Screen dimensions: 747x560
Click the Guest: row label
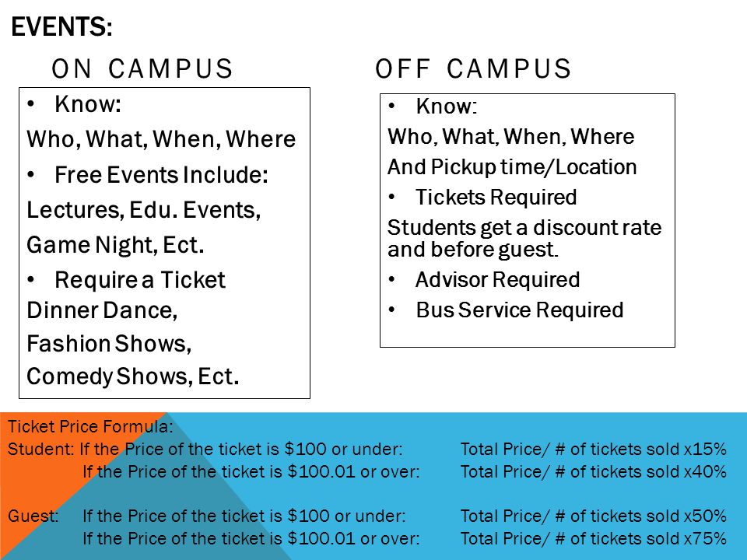[x=33, y=516]
